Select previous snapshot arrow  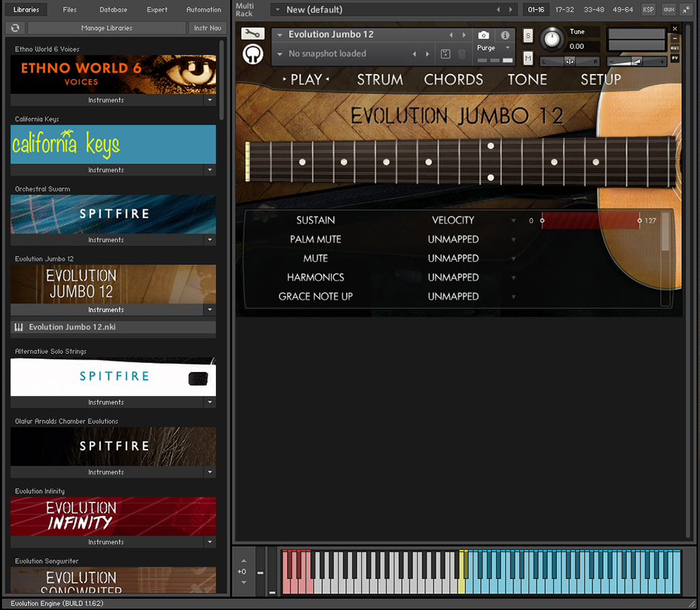tap(415, 54)
